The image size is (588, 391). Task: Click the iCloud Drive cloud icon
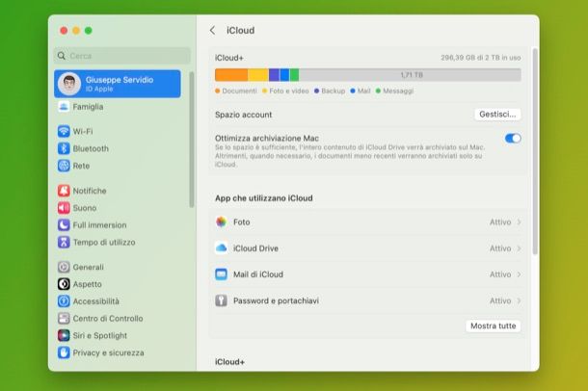[222, 248]
